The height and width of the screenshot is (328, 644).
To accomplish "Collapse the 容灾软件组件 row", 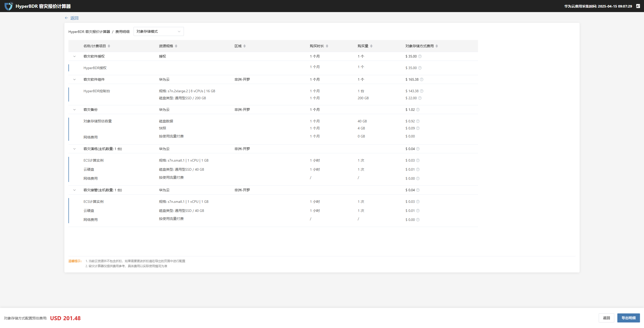I will pos(74,79).
